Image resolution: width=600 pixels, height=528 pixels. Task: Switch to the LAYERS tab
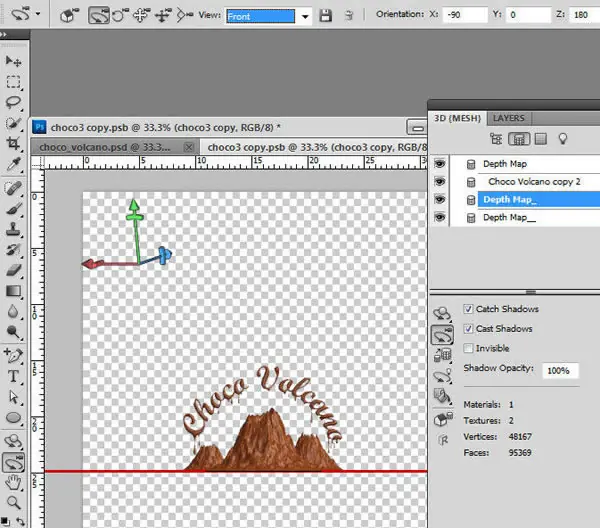point(509,118)
